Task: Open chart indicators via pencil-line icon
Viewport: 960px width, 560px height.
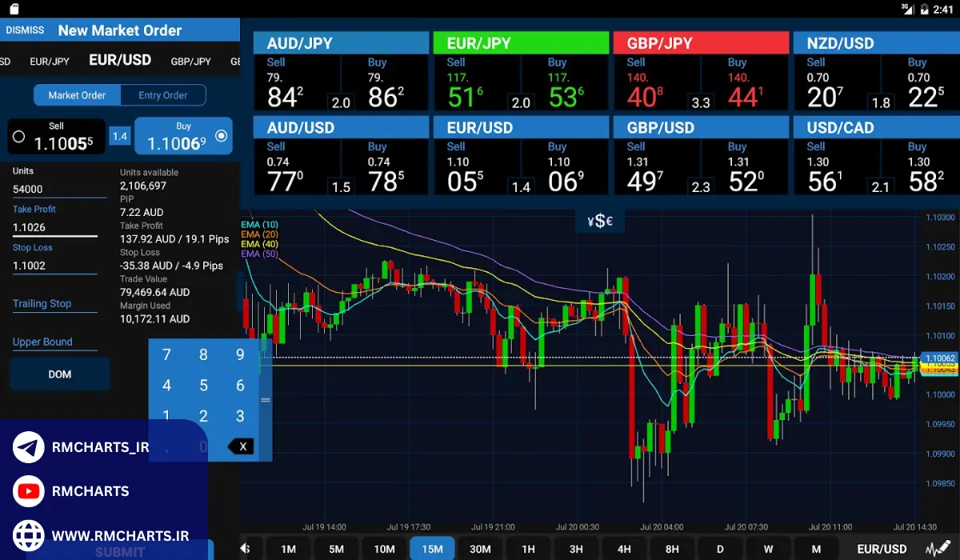Action: point(939,549)
